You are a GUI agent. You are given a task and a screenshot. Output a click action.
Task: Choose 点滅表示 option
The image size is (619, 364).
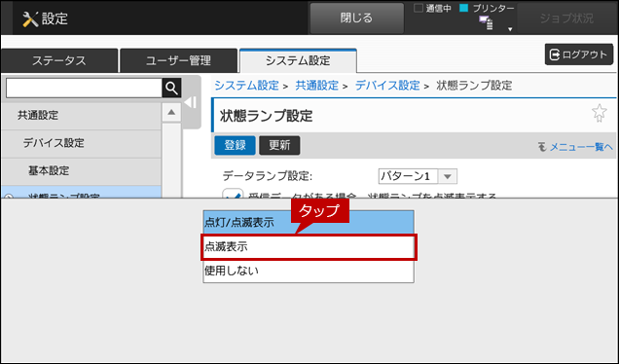309,247
